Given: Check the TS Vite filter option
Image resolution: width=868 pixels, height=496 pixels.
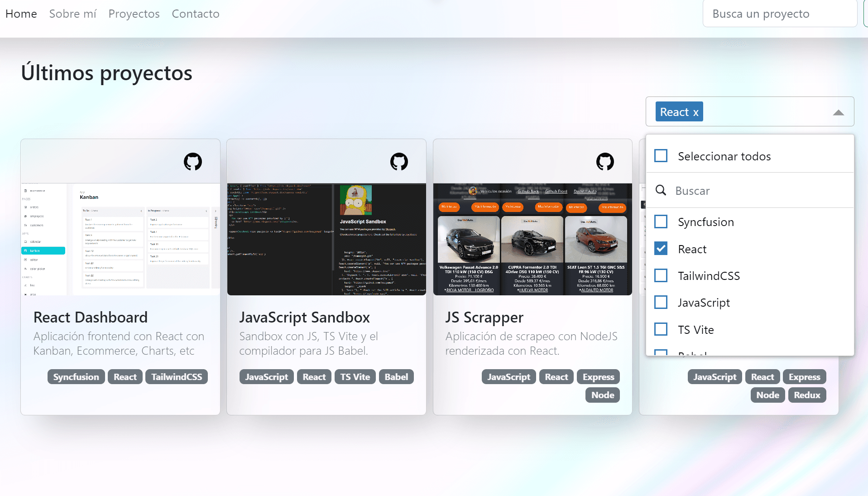Looking at the screenshot, I should [x=661, y=329].
